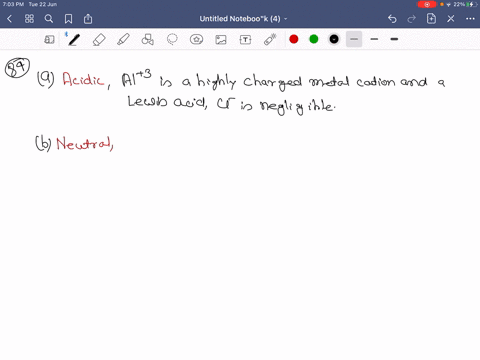This screenshot has width=480, height=360.
Task: Select the thinnest stroke width
Action: (354, 39)
